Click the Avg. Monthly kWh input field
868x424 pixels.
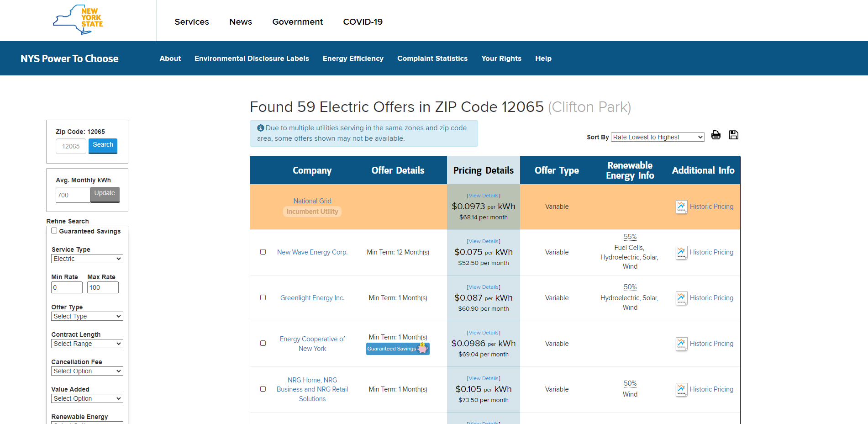(73, 195)
